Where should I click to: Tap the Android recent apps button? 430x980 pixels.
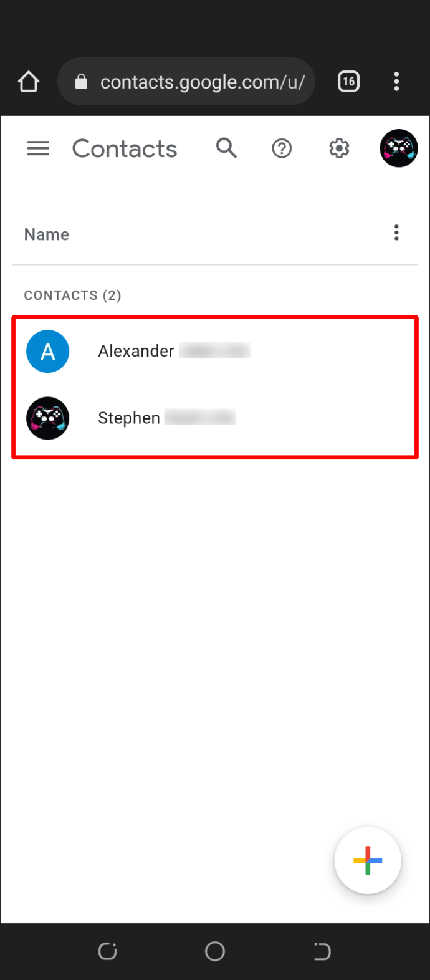[108, 951]
